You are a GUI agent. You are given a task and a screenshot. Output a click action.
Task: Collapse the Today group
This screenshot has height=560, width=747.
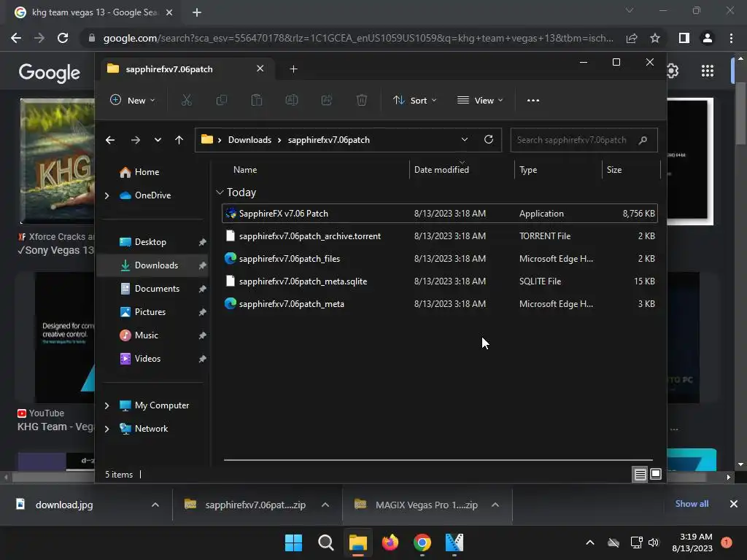[x=220, y=192]
